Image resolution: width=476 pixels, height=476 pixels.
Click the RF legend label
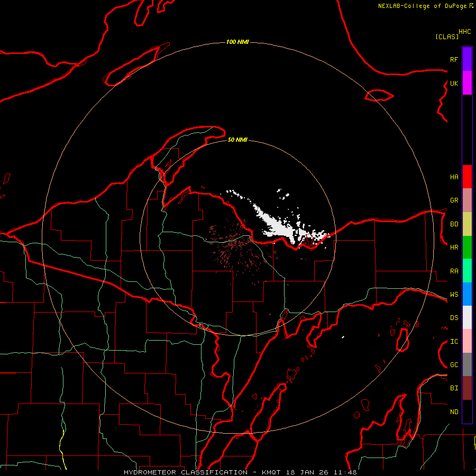pyautogui.click(x=454, y=59)
